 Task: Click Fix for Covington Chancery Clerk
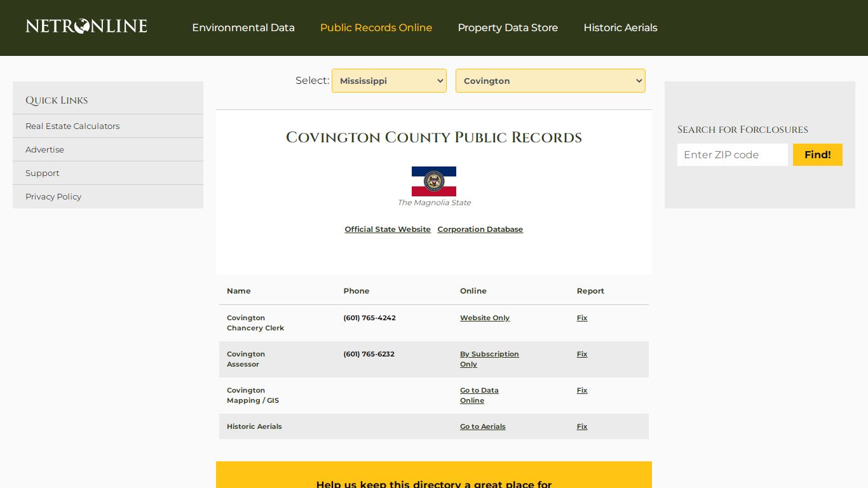[x=582, y=318]
